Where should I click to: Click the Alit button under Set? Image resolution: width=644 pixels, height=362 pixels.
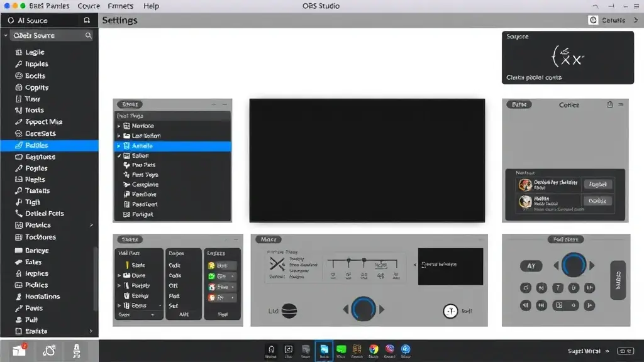184,314
